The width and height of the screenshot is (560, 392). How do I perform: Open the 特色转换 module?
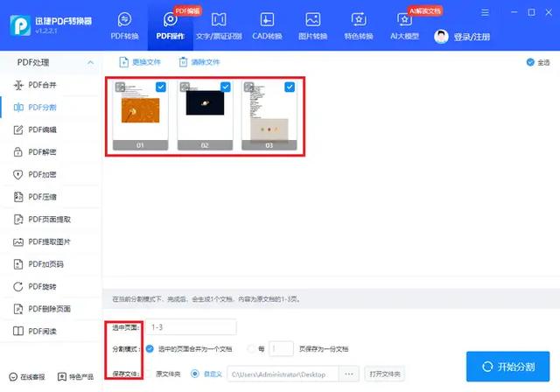[x=359, y=26]
